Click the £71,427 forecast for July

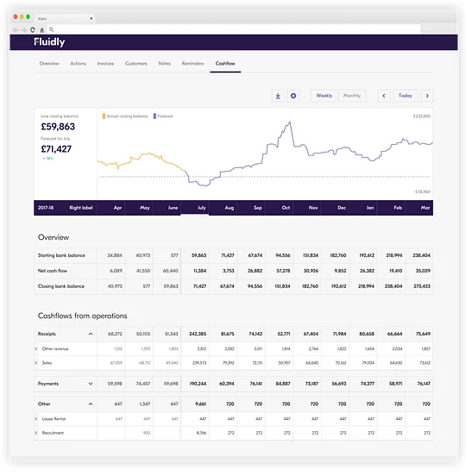tap(56, 149)
